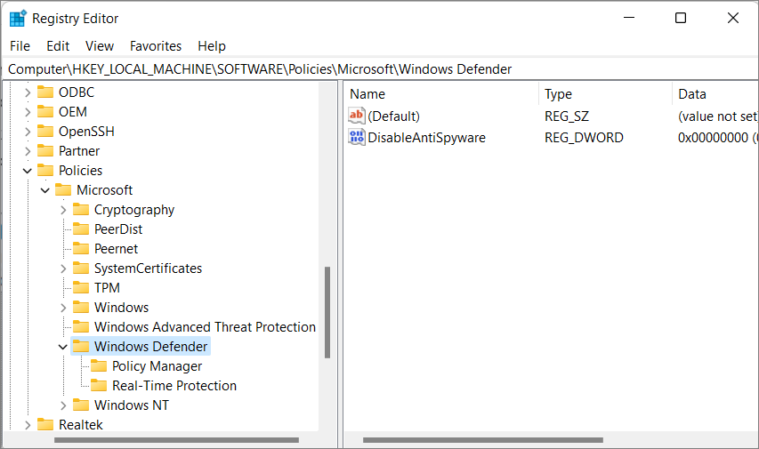Image resolution: width=759 pixels, height=449 pixels.
Task: Click the Microsoft folder icon
Action: pyautogui.click(x=63, y=190)
